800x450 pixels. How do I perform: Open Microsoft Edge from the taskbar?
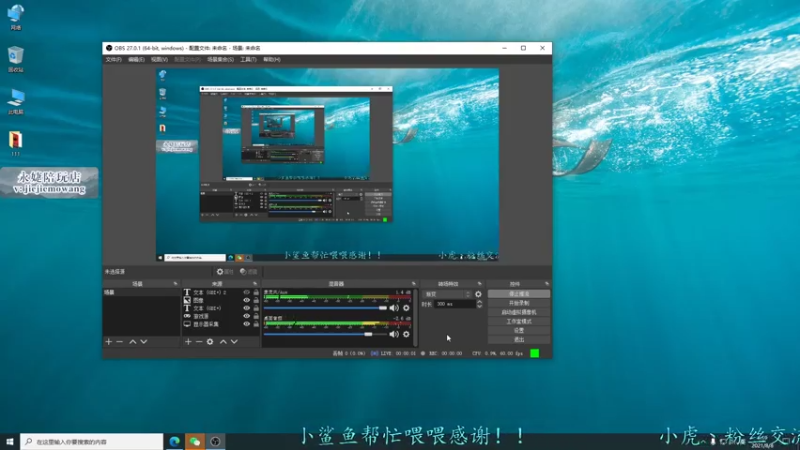coord(174,441)
